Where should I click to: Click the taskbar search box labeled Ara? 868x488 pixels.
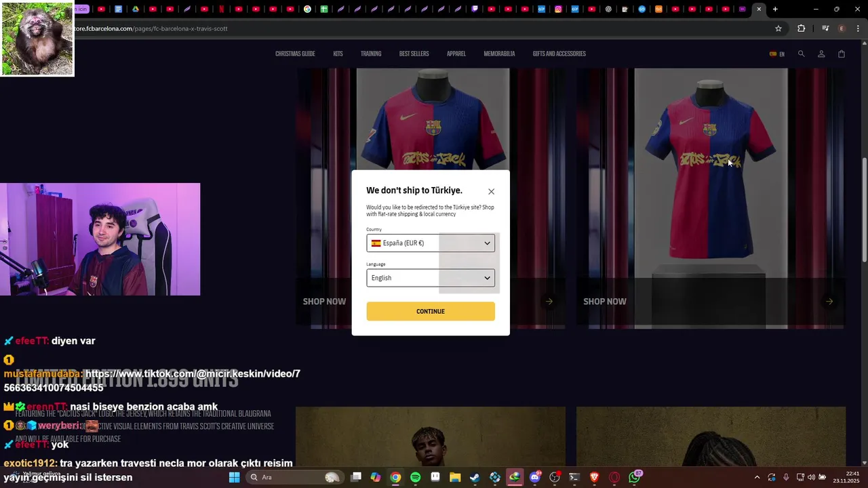tap(294, 477)
